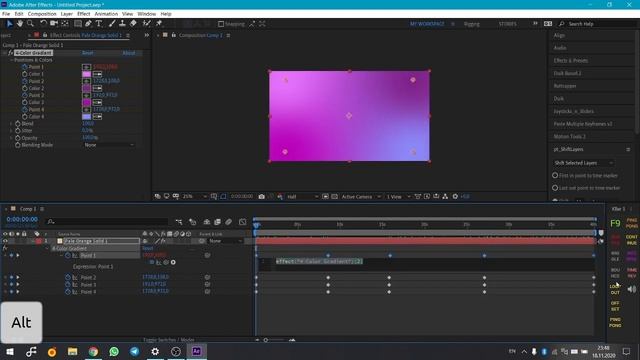Click Point 1 crosshair position picker
Screen dimensions: 640x360
(x=86, y=67)
